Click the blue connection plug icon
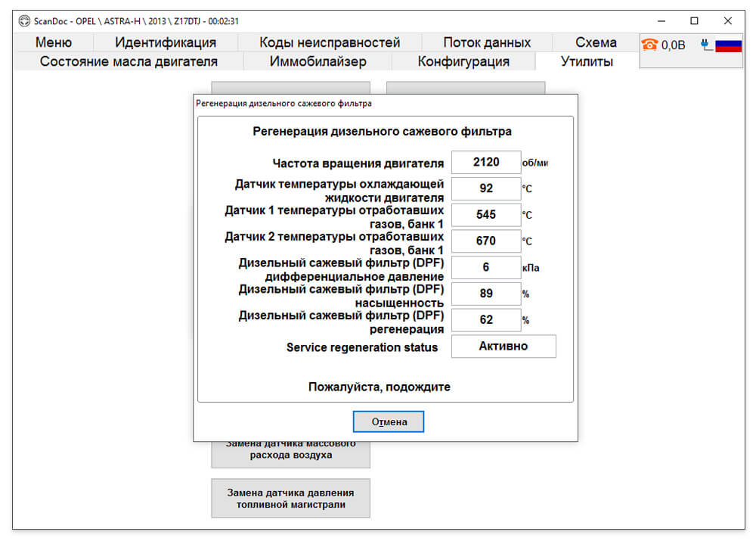The image size is (756, 541). coord(706,45)
